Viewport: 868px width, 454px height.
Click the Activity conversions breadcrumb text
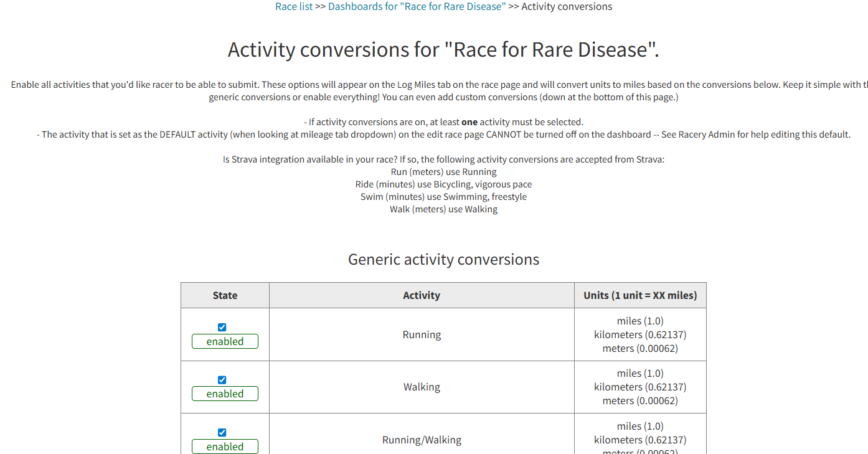point(566,6)
